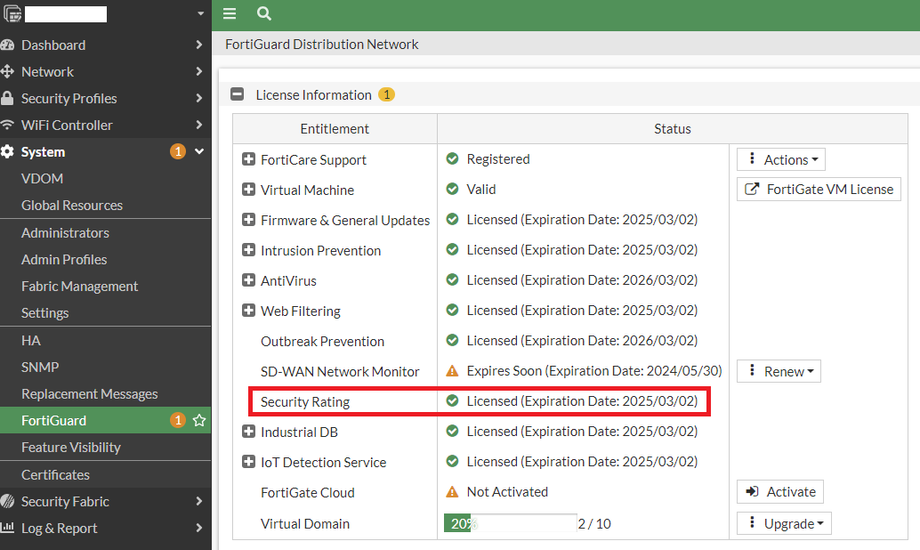Viewport: 920px width, 550px height.
Task: Expand the AntiVirus entitlement details
Action: pyautogui.click(x=249, y=281)
